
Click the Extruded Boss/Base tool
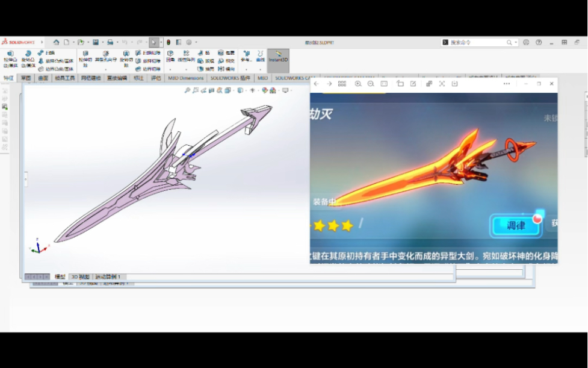coord(10,59)
